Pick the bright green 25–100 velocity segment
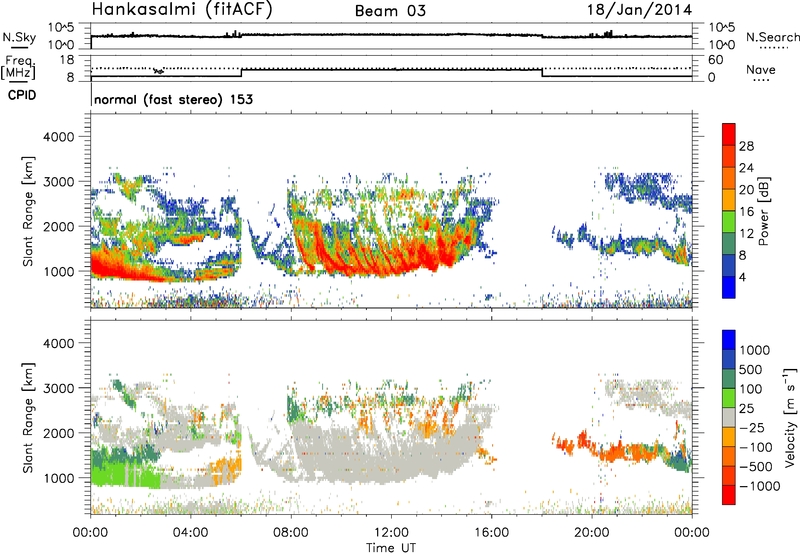Screen dimensions: 800x554 (x=729, y=398)
